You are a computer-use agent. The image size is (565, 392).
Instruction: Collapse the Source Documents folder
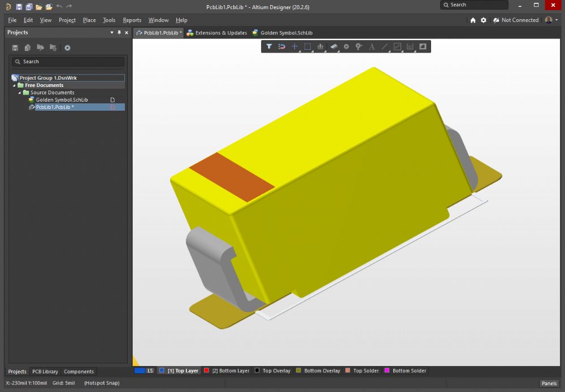(20, 93)
